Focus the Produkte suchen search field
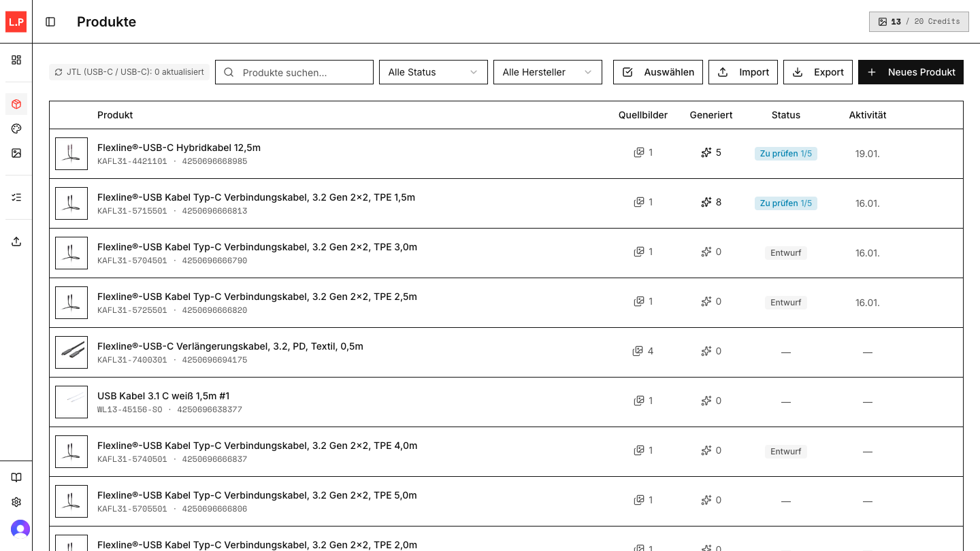980x551 pixels. pyautogui.click(x=294, y=72)
